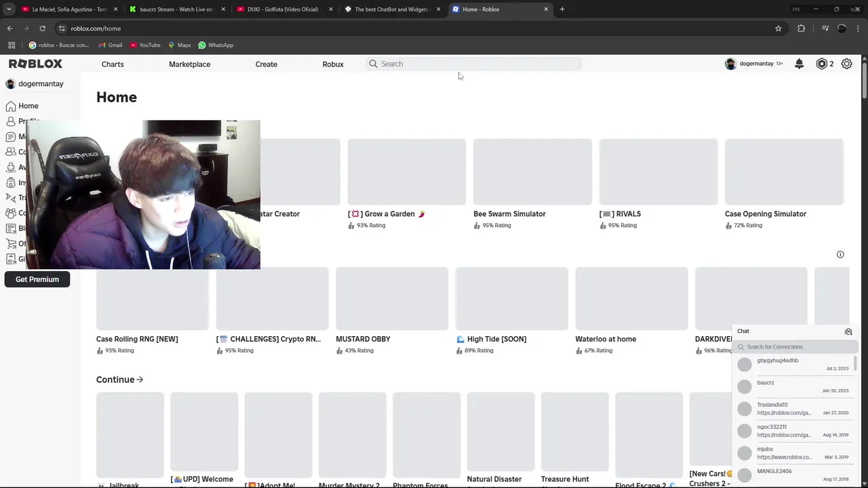This screenshot has height=488, width=868.
Task: Open the Bee Swarm Simulator thumbnail
Action: pyautogui.click(x=532, y=171)
